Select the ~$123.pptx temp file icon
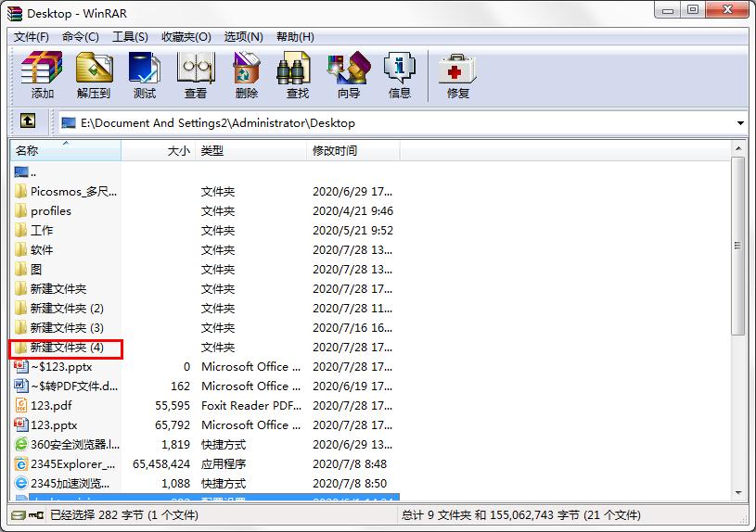Image resolution: width=756 pixels, height=532 pixels. click(x=21, y=367)
